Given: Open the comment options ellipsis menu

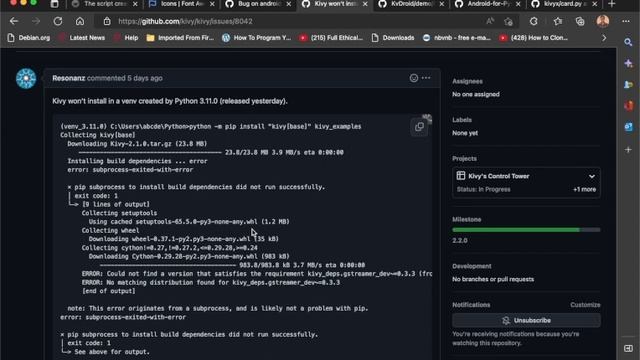Looking at the screenshot, I should tap(426, 78).
